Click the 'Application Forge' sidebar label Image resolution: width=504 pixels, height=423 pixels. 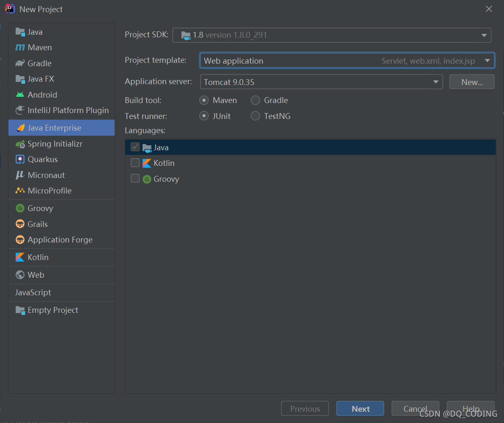(x=60, y=240)
